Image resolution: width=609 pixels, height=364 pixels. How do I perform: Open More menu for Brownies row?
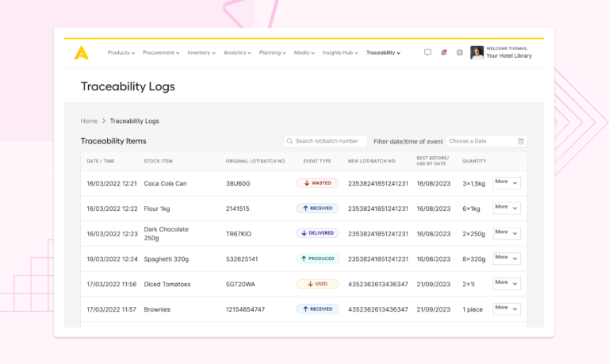coord(507,308)
